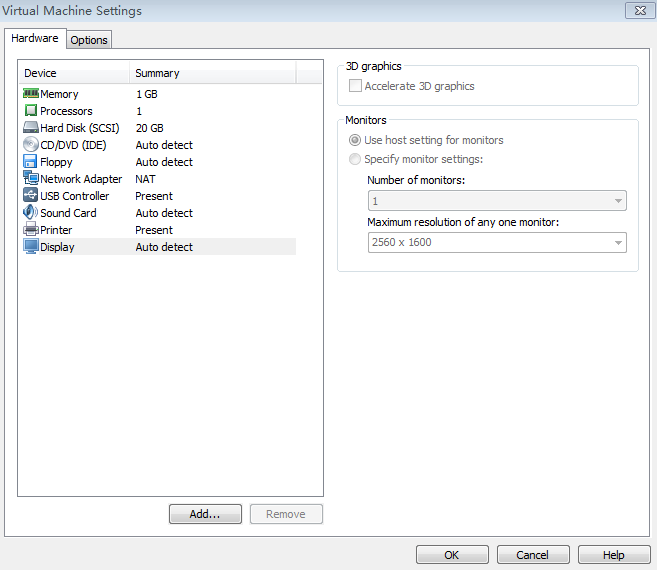Screen dimensions: 657x570
Task: Click the Cancel button
Action: tap(533, 555)
